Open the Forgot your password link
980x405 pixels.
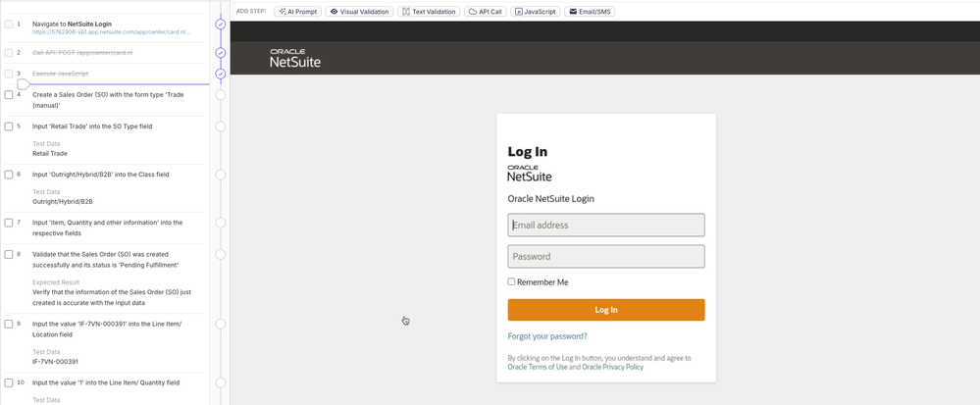(547, 336)
